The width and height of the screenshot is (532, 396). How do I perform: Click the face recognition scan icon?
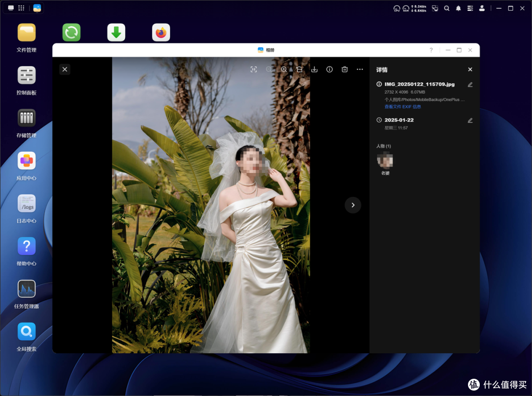coord(254,69)
